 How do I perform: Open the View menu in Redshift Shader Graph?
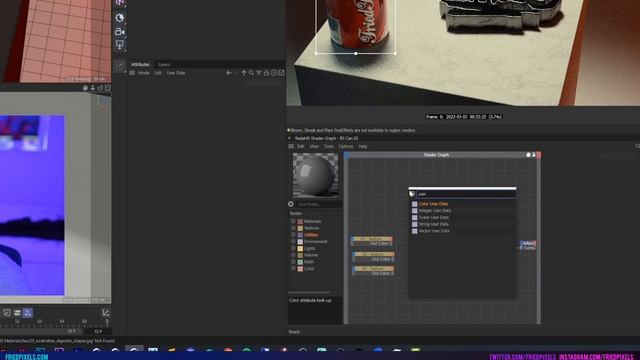[314, 146]
